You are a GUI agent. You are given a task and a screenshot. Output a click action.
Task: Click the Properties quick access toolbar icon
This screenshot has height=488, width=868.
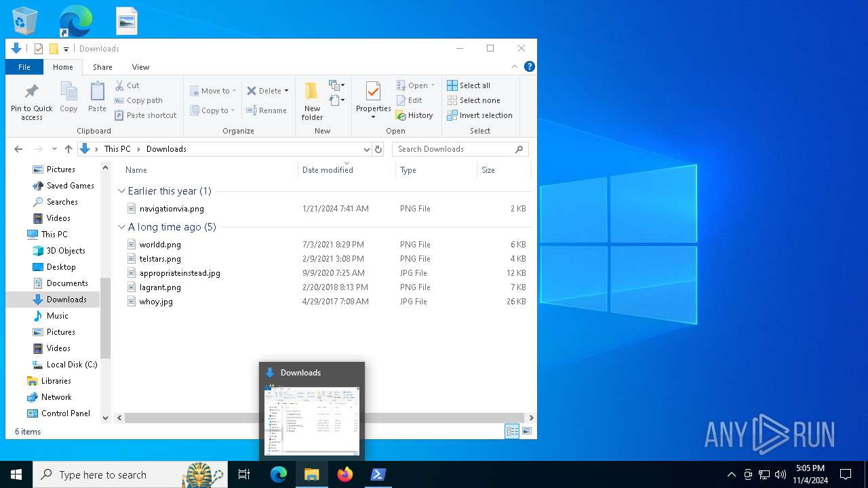[x=39, y=49]
